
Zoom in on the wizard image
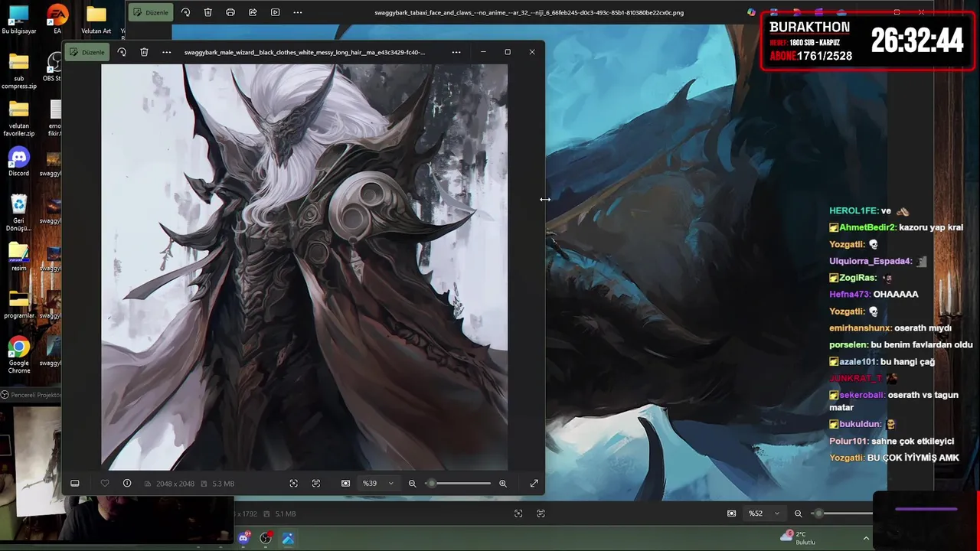(503, 484)
